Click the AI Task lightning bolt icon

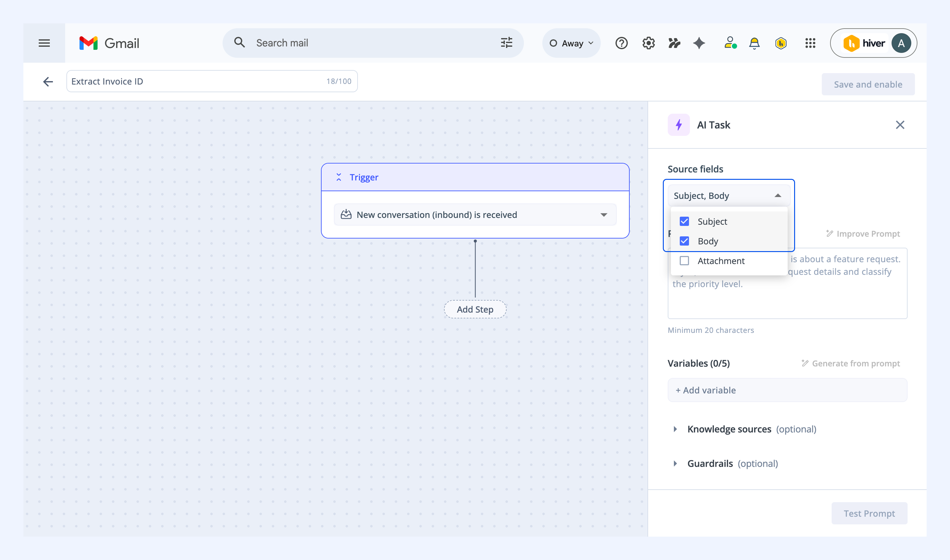(x=678, y=124)
